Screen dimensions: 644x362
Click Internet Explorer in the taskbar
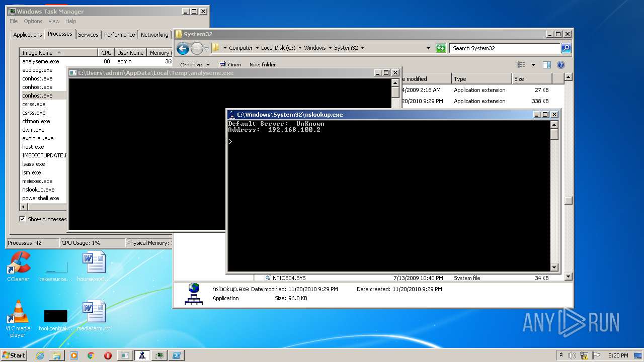(x=40, y=355)
